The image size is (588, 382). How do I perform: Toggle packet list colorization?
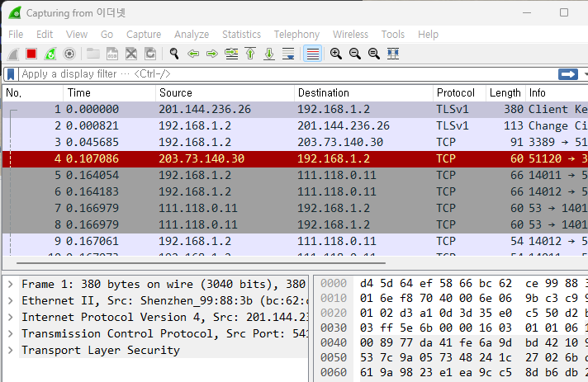(x=312, y=54)
